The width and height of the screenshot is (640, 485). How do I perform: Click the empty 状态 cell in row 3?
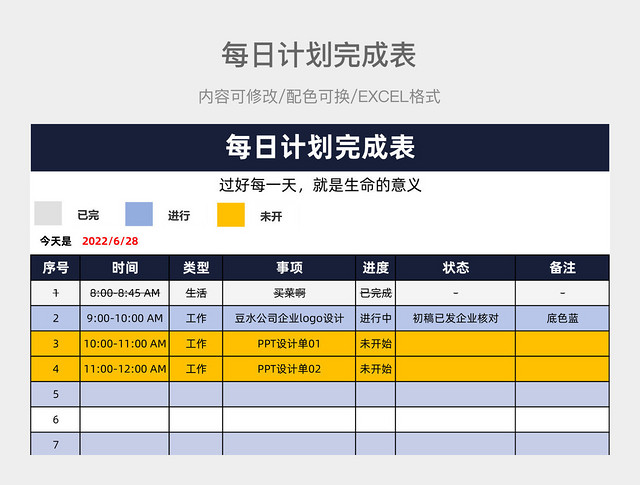[x=456, y=344]
